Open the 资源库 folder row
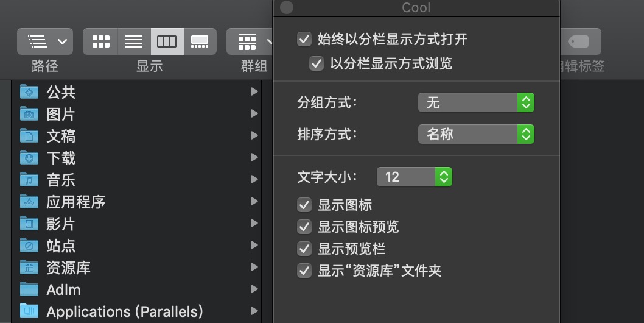 click(136, 268)
